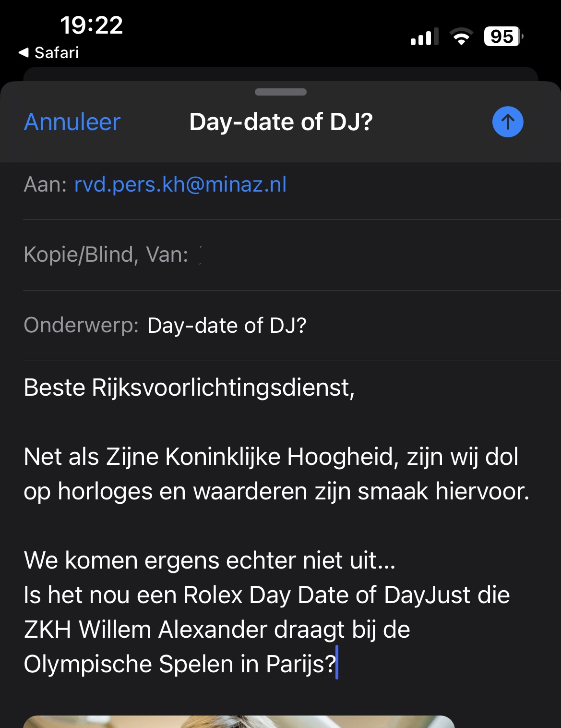The height and width of the screenshot is (728, 561).
Task: Tap the background card behind the compose sheet
Action: tap(281, 73)
